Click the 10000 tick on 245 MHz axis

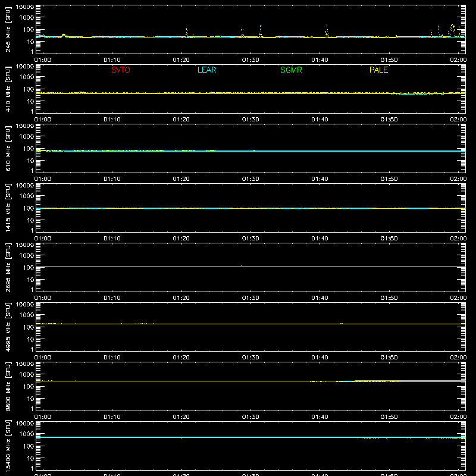click(25, 7)
